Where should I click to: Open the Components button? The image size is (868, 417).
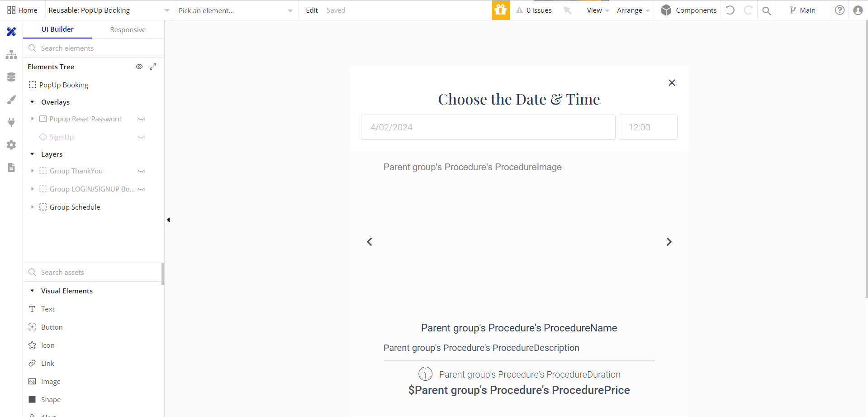coord(688,10)
